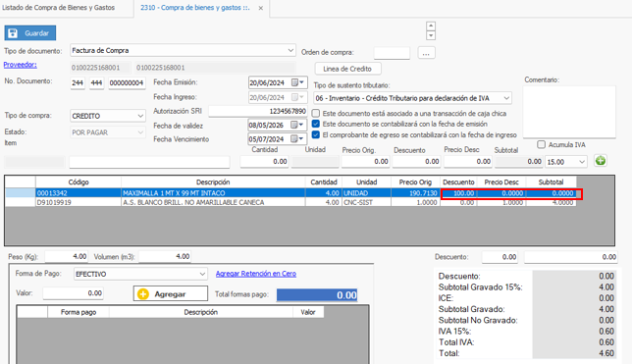Screen dimensions: 632x364
Task: Click the code cell 00013342
Action: (x=79, y=193)
